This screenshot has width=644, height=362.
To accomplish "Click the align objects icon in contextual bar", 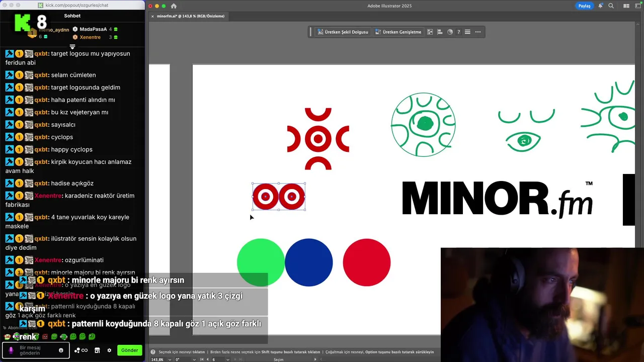I will click(440, 32).
